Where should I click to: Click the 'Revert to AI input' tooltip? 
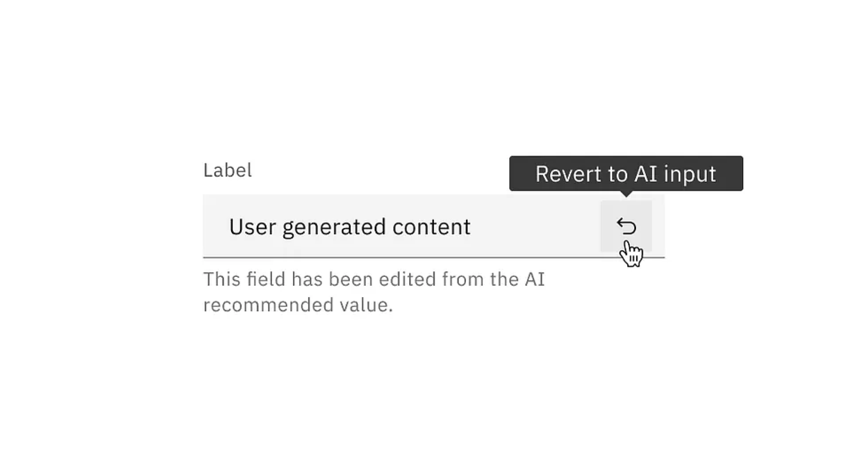coord(626,174)
